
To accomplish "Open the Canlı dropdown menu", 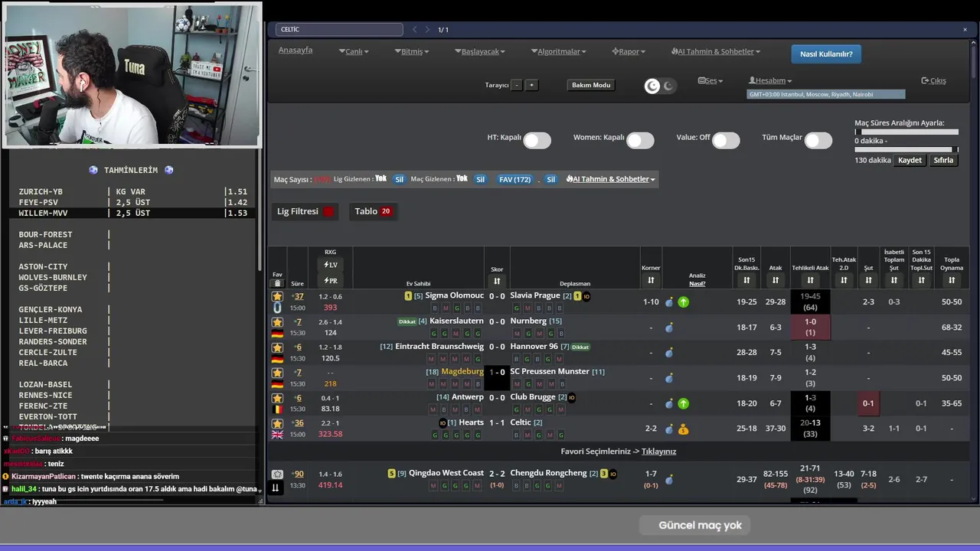I will [354, 51].
